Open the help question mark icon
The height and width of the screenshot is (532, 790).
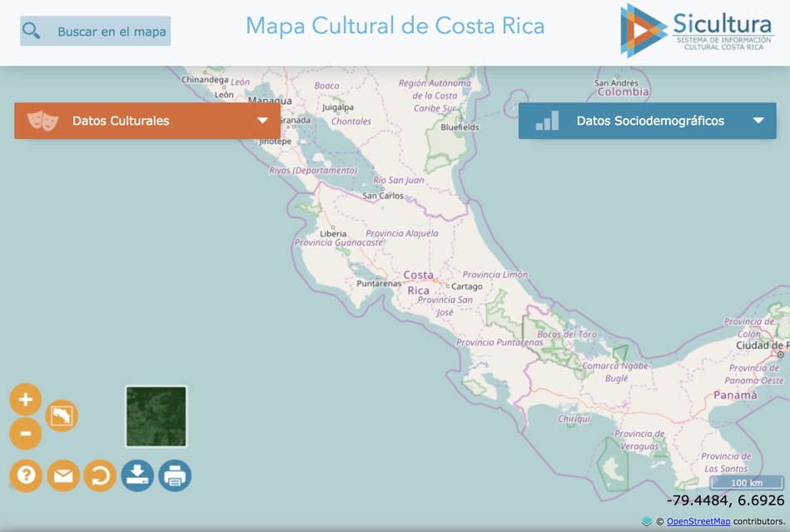27,475
